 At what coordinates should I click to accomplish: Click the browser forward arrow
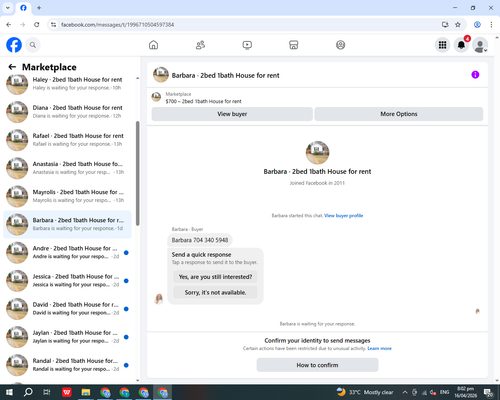(22, 25)
